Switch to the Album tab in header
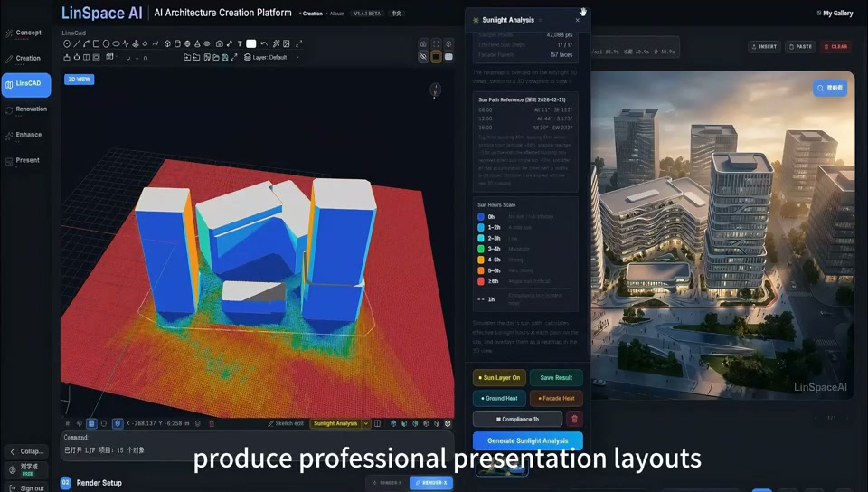Screen dimensions: 868x492 [x=336, y=14]
